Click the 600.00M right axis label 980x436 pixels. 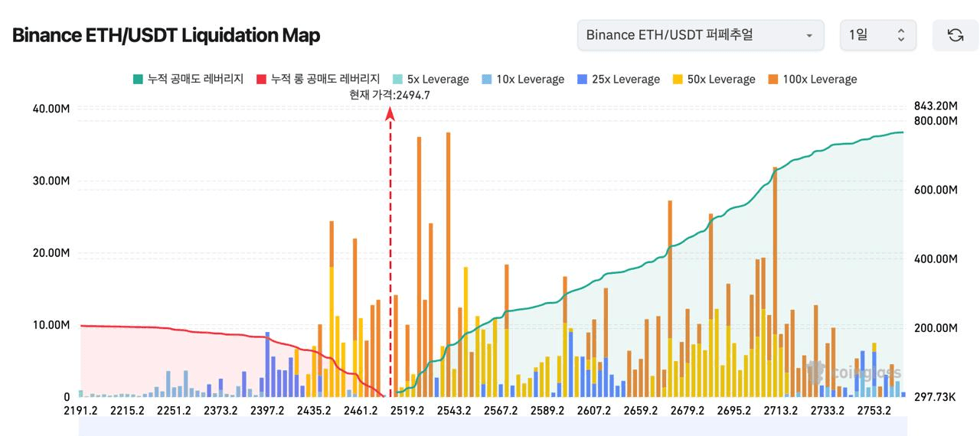tap(936, 190)
